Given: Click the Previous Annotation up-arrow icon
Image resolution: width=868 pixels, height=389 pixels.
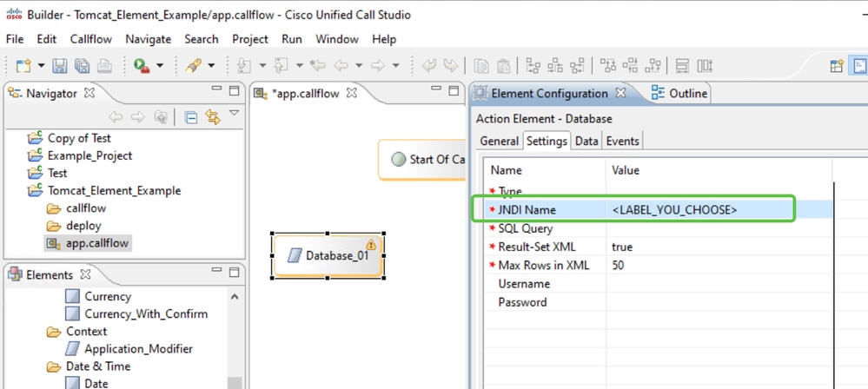Looking at the screenshot, I should [282, 66].
